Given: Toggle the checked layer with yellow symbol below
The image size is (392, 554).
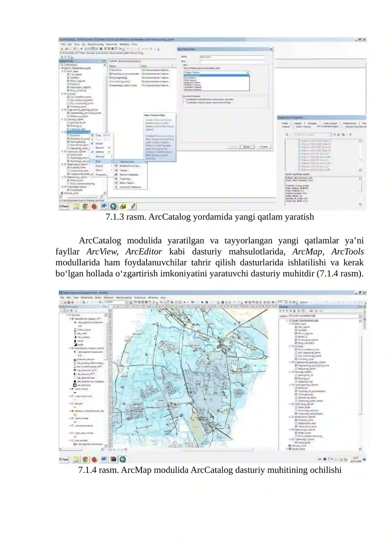Looking at the screenshot, I should (x=73, y=411).
